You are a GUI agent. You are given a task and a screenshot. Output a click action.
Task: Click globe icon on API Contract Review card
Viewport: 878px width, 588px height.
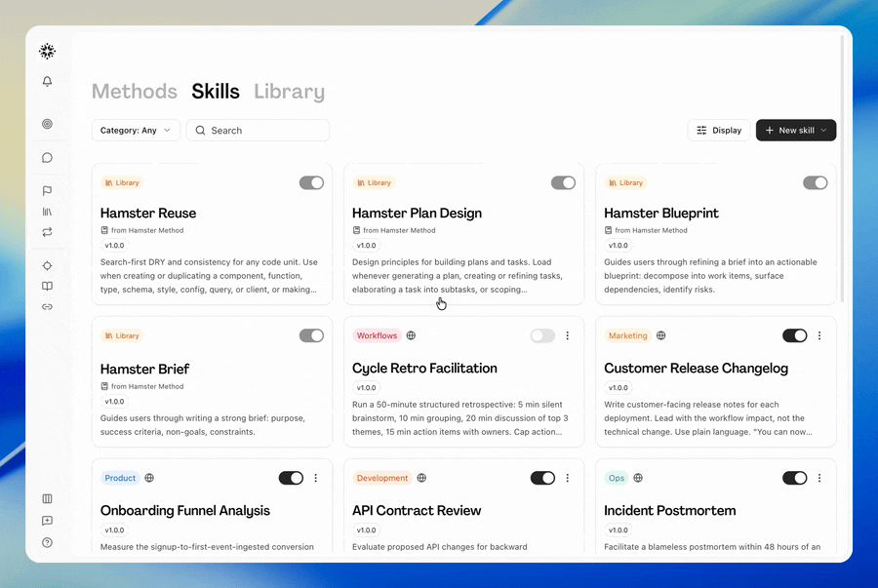tap(421, 478)
